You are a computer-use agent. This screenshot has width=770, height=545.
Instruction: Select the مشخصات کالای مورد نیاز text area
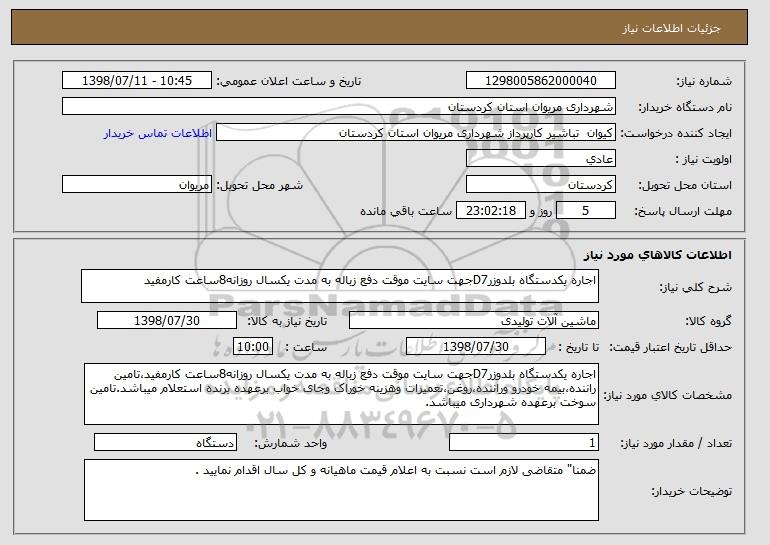(x=341, y=394)
